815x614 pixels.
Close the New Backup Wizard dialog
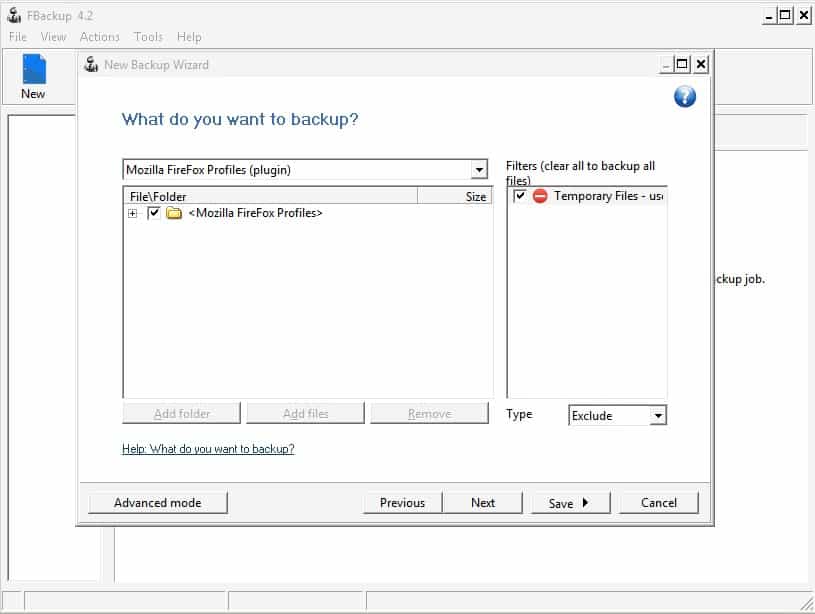click(701, 65)
